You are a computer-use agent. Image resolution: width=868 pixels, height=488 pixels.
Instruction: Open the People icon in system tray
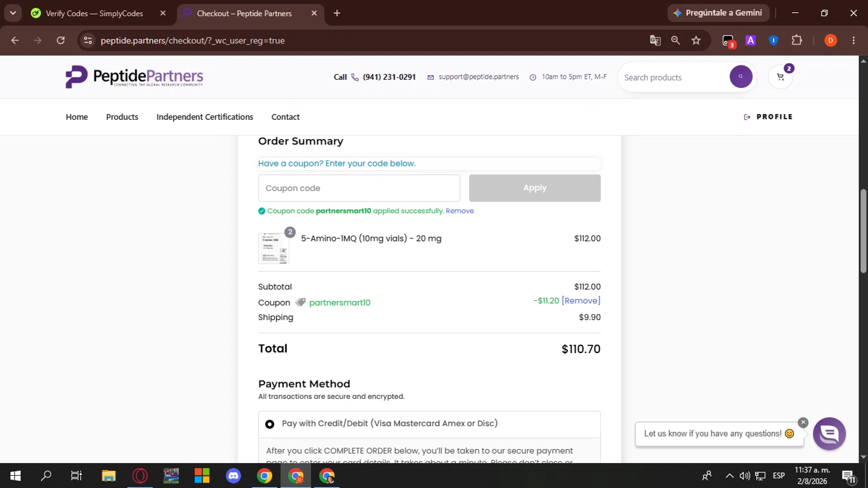coord(707,476)
